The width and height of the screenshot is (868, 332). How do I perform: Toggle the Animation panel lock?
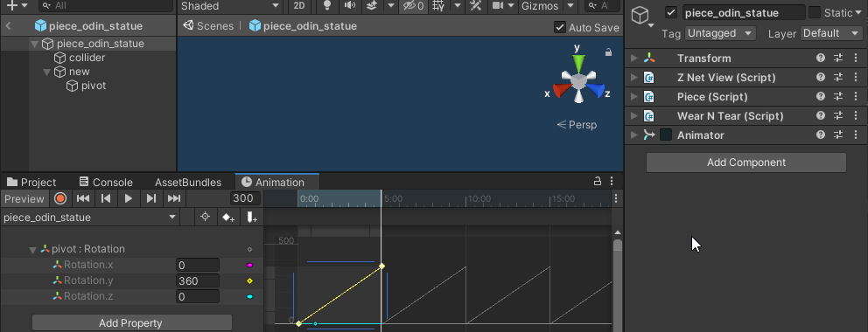click(x=598, y=181)
